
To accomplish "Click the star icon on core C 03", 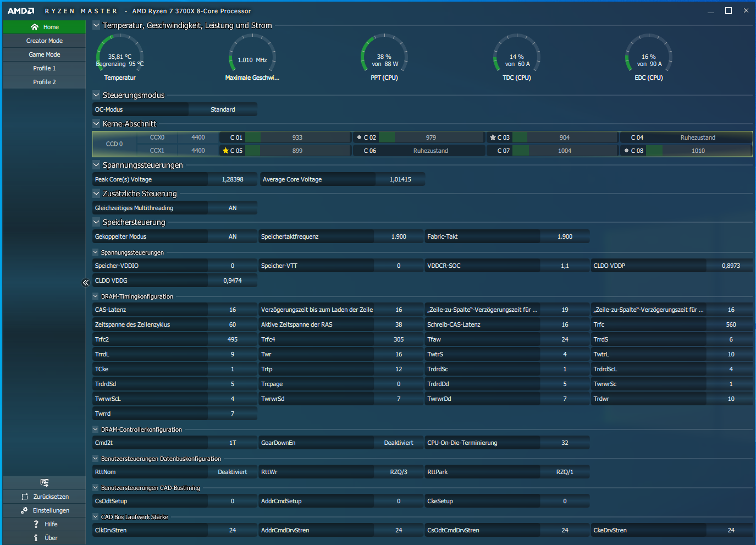I will [x=493, y=137].
